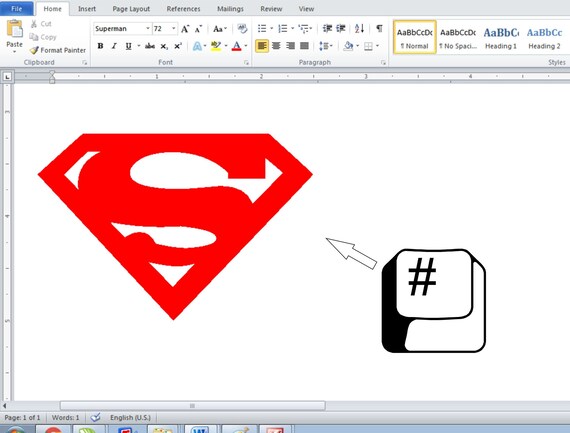Sort text with the A-Z icon
Image resolution: width=570 pixels, height=433 pixels.
359,28
